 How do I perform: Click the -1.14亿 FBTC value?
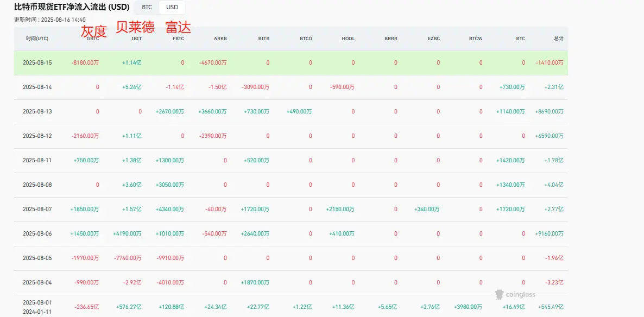pos(175,87)
